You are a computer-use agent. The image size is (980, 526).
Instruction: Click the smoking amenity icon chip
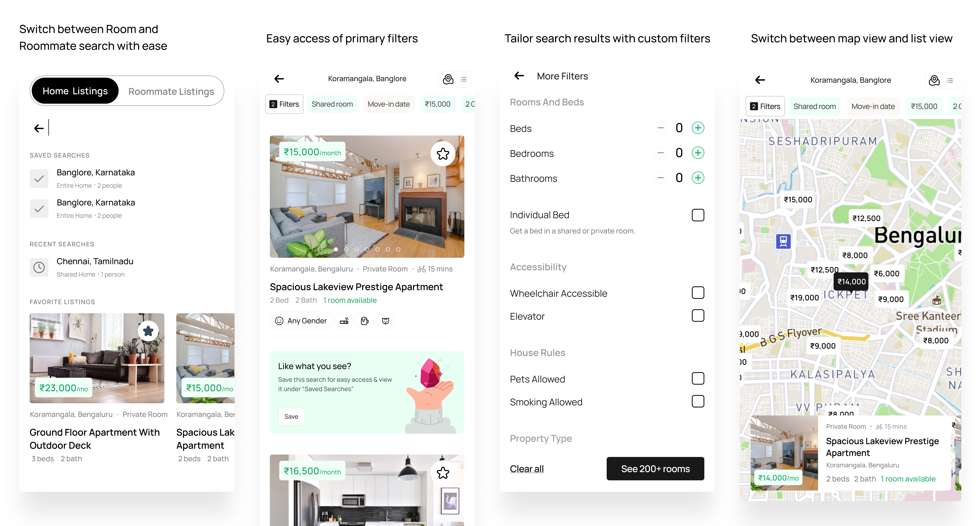tap(344, 321)
